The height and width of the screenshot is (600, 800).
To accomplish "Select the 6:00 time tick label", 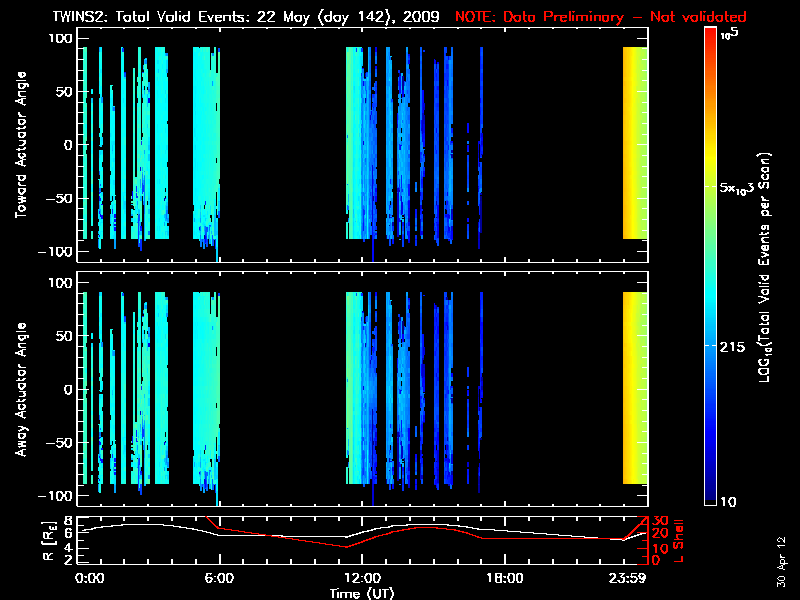I will (x=219, y=578).
